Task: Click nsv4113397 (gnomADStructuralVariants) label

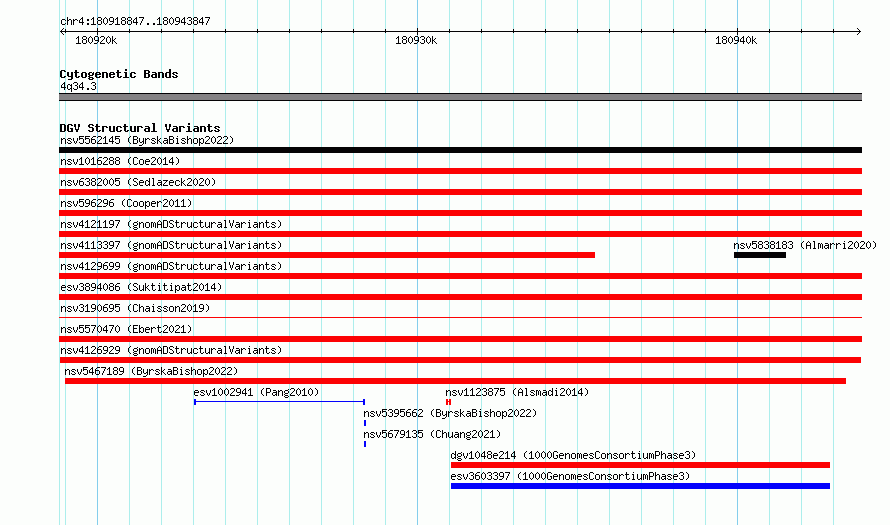Action: (171, 245)
